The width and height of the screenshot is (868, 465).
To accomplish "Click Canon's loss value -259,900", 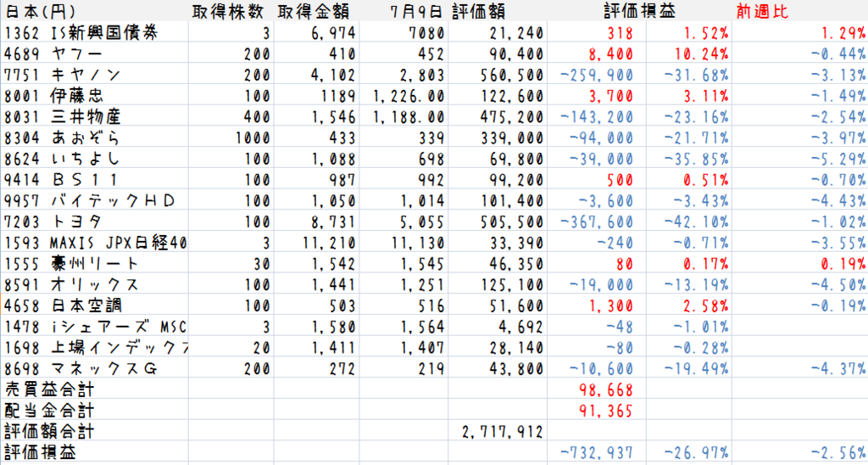I will click(597, 76).
